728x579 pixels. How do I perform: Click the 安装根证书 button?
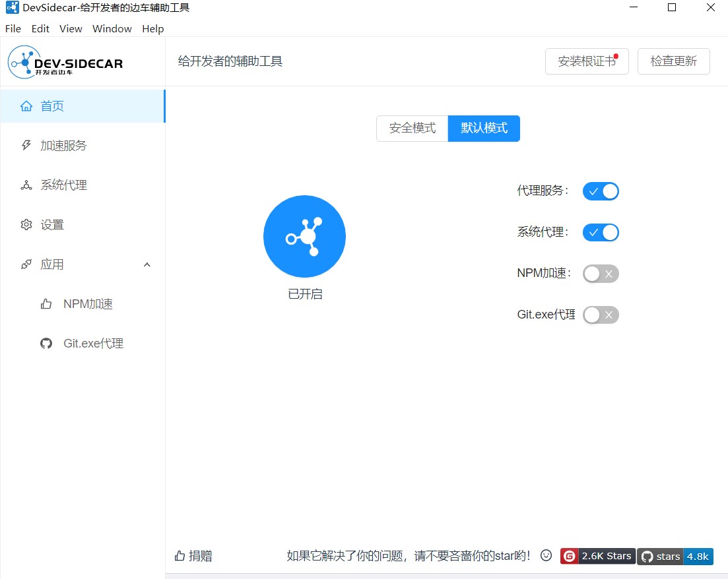click(587, 61)
